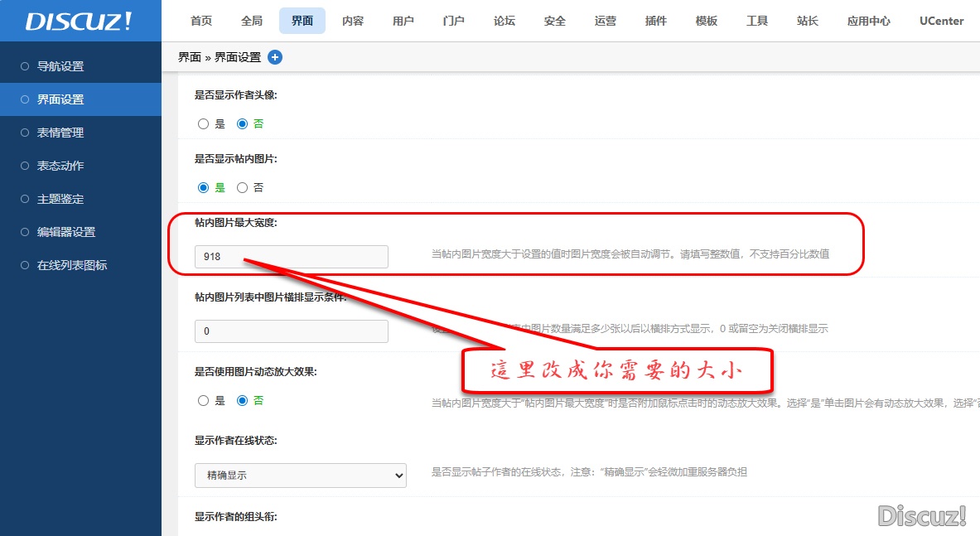This screenshot has width=980, height=536.
Task: Click the 界面 breadcrumb text
Action: coord(189,57)
